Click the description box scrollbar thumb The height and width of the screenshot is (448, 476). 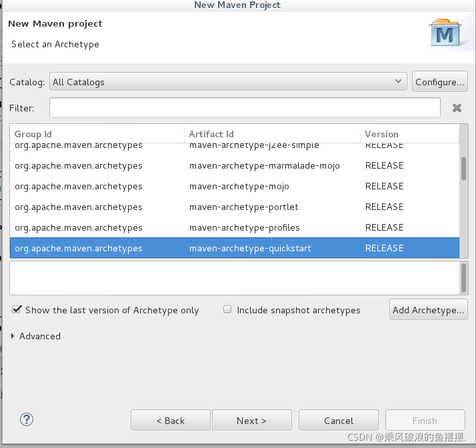click(x=463, y=278)
